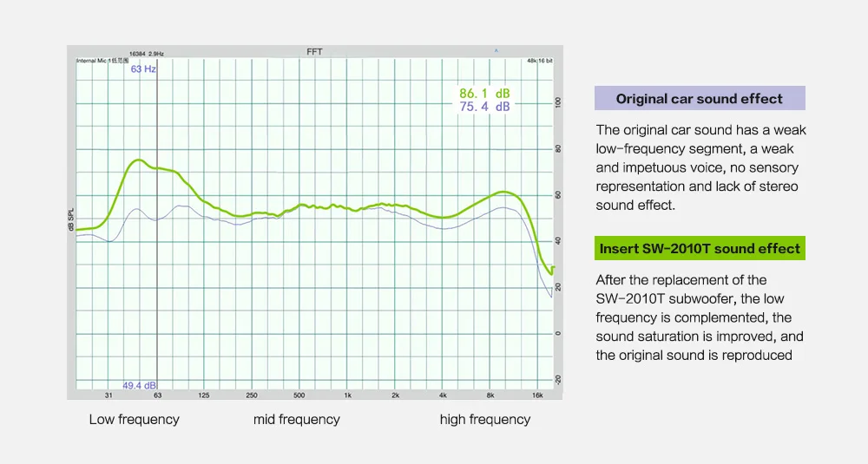Click the 40 level axis label
Screen dimensions: 868x464
(x=558, y=241)
